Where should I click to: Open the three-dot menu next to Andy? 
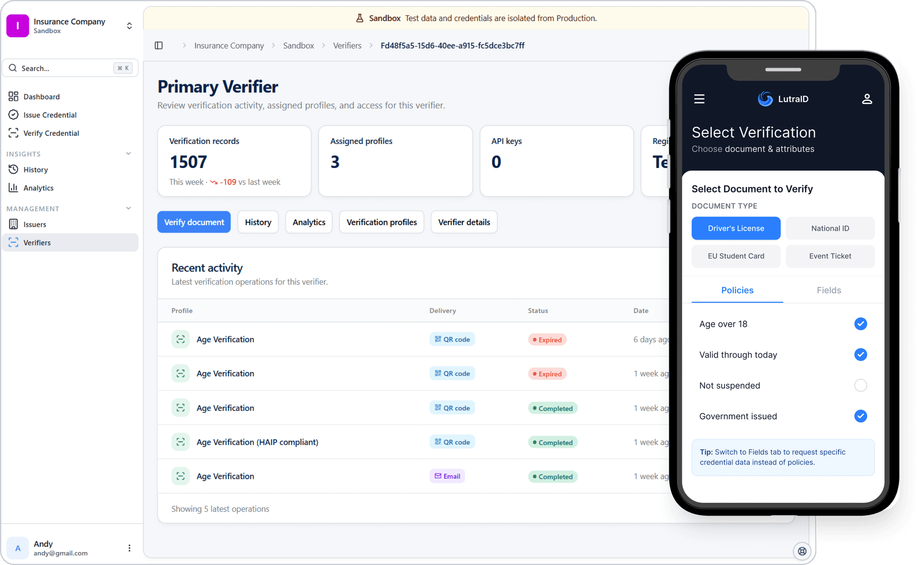pyautogui.click(x=129, y=548)
